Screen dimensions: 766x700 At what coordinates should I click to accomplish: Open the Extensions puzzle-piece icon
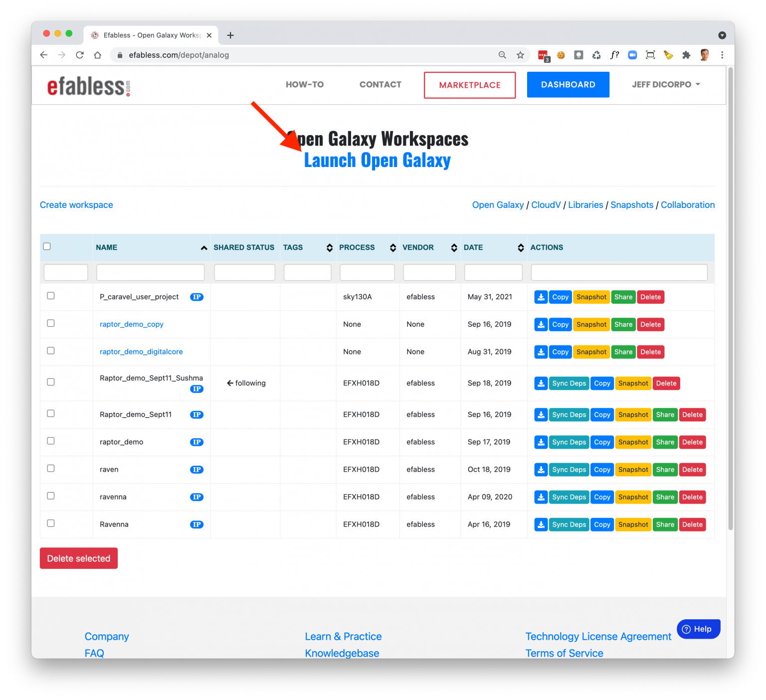(686, 55)
